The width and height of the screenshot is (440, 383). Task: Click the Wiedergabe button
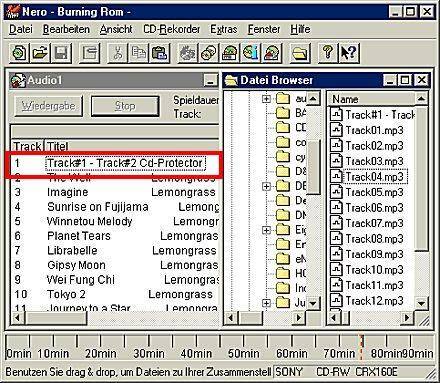(48, 106)
